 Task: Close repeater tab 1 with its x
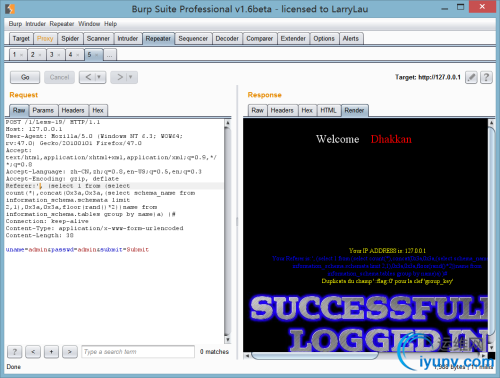(21, 55)
